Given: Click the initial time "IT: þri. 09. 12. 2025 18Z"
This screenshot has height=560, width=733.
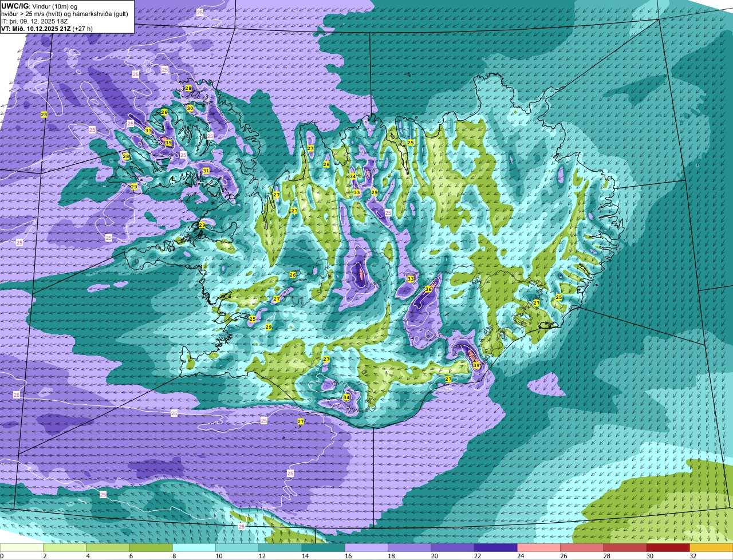Looking at the screenshot, I should point(34,21).
